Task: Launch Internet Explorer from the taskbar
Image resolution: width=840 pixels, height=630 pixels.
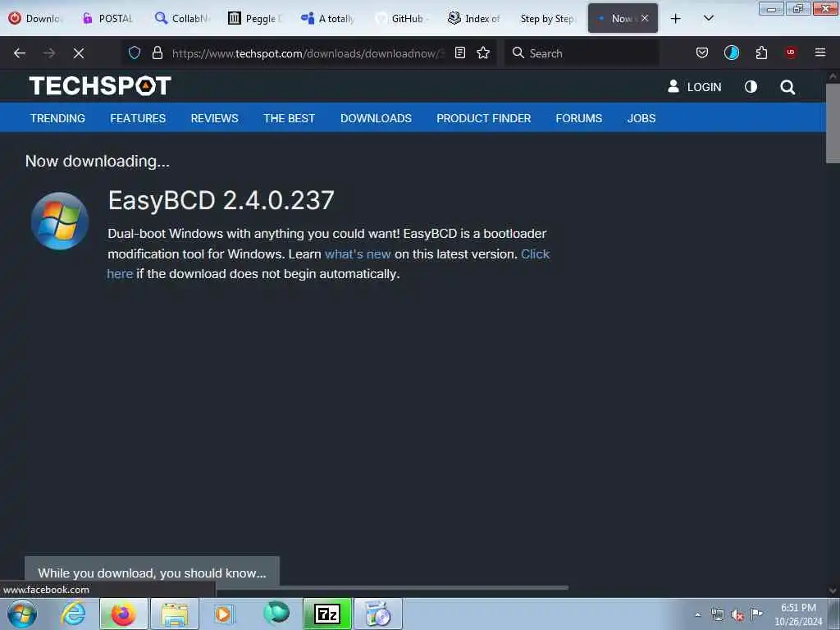Action: 73,614
